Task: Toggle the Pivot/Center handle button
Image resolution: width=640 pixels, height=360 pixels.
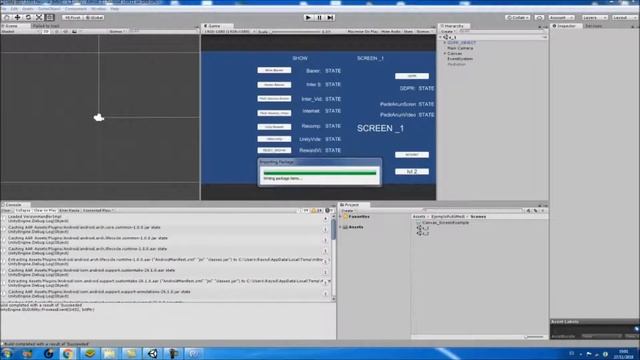Action: 72,18
